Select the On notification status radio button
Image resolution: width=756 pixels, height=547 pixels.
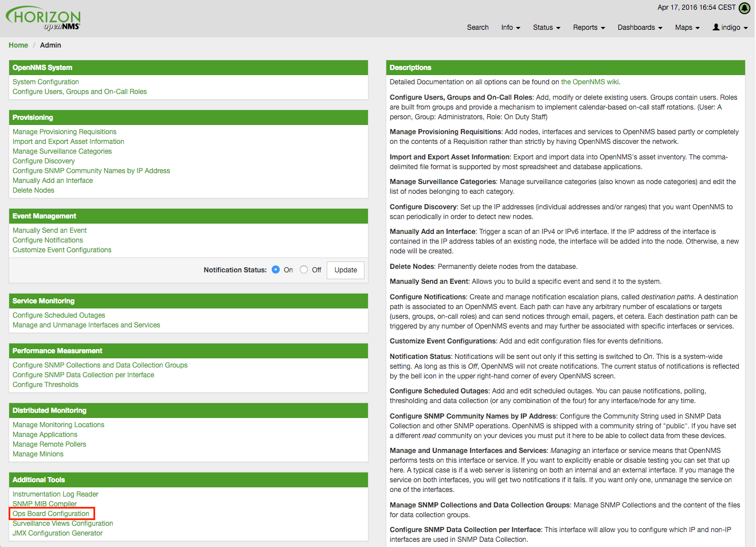pyautogui.click(x=275, y=269)
